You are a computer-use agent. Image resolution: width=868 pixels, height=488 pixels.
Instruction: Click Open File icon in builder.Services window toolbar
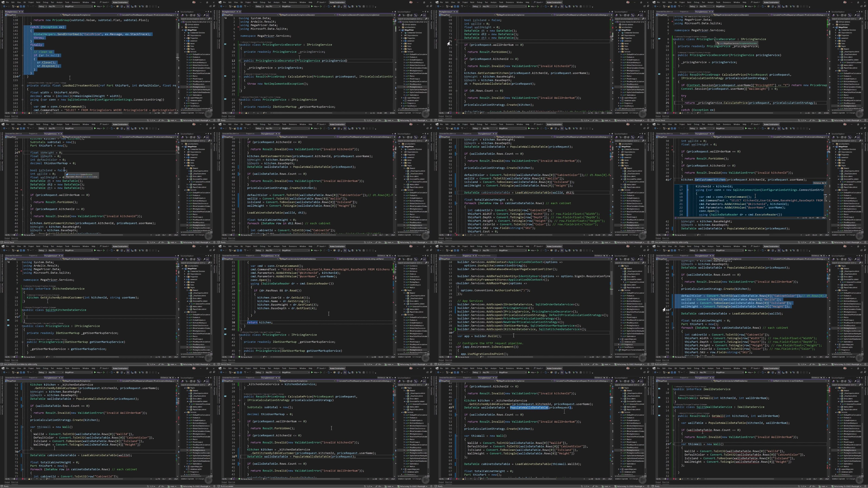click(452, 250)
